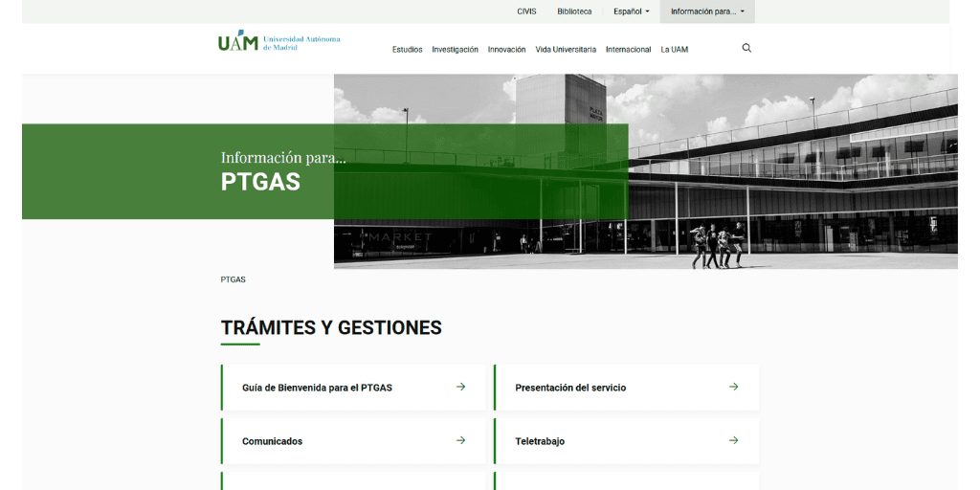Click arrow on Guía de Bienvenida card
980x490 pixels.
tap(460, 387)
